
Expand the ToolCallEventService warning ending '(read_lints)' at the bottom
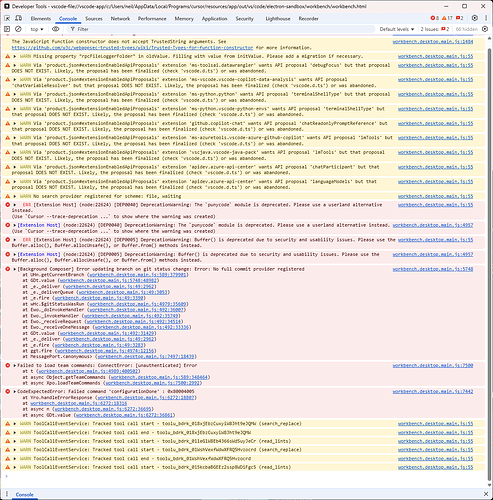click(x=15, y=467)
